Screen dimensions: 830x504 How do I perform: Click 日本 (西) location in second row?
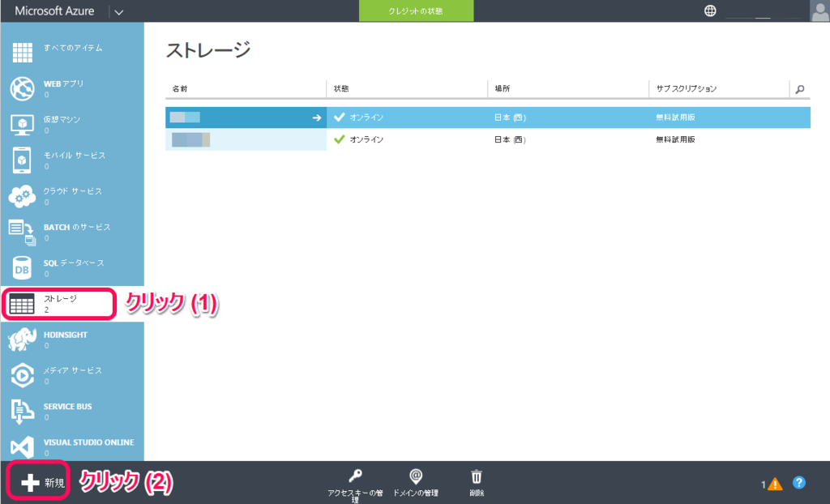pos(510,139)
